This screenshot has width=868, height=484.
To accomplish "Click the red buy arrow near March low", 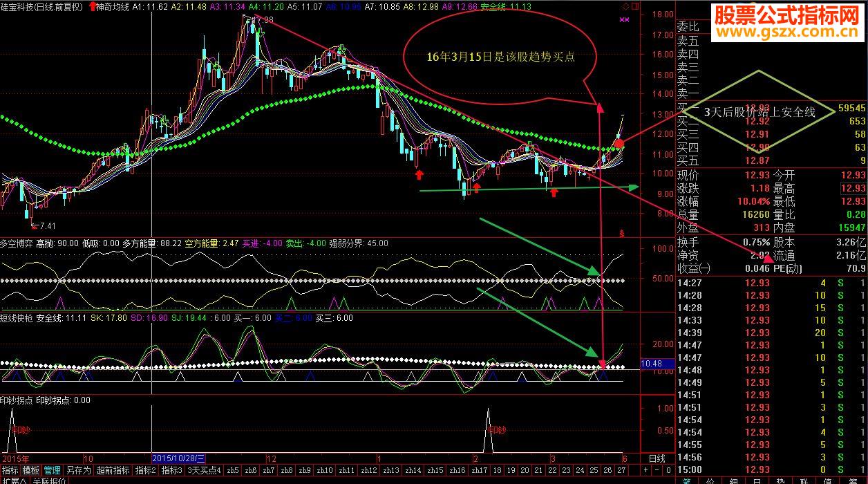I will tap(554, 192).
